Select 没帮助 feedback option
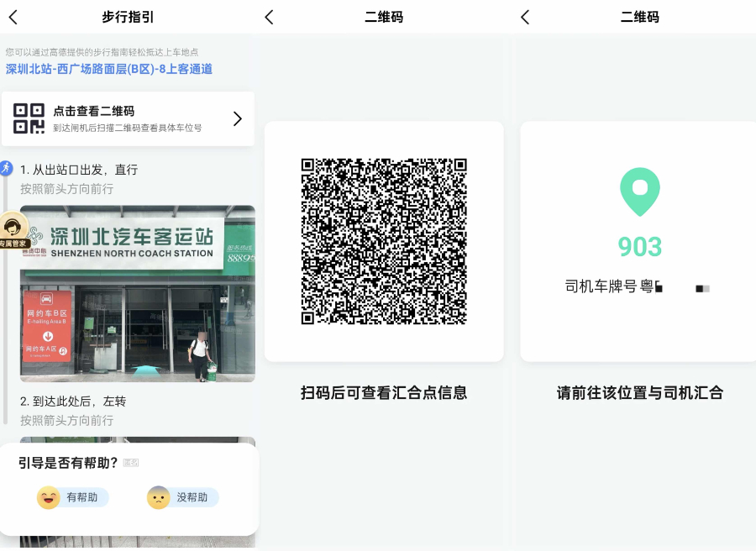The image size is (756, 551). click(x=182, y=497)
